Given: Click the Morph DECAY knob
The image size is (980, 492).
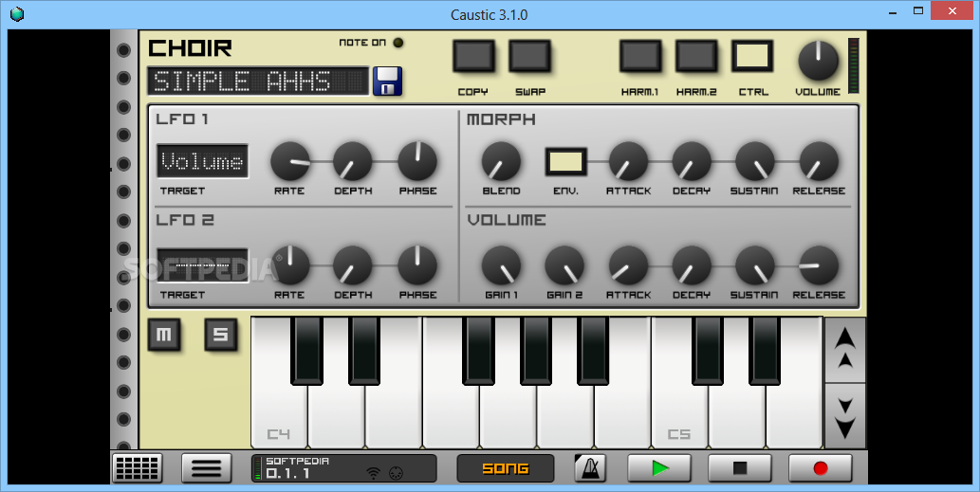Looking at the screenshot, I should click(692, 161).
